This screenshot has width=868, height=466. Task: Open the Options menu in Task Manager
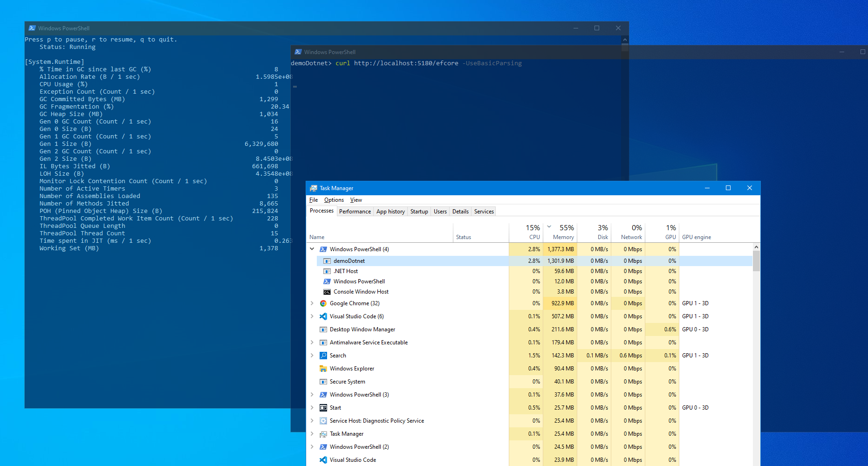334,200
